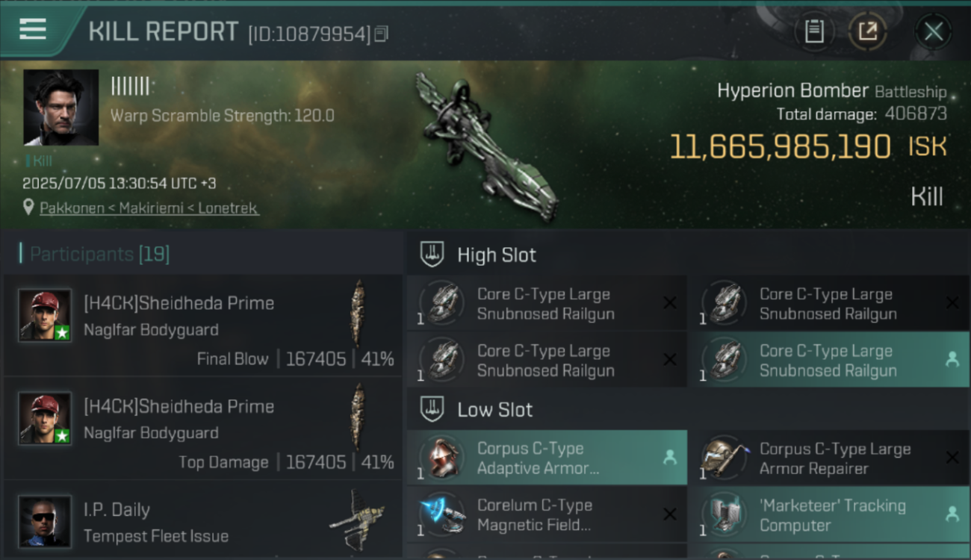Screen dimensions: 971x560
Task: Open the Pakkonen < Makiriemi < Lonetrek location link
Action: click(x=149, y=208)
